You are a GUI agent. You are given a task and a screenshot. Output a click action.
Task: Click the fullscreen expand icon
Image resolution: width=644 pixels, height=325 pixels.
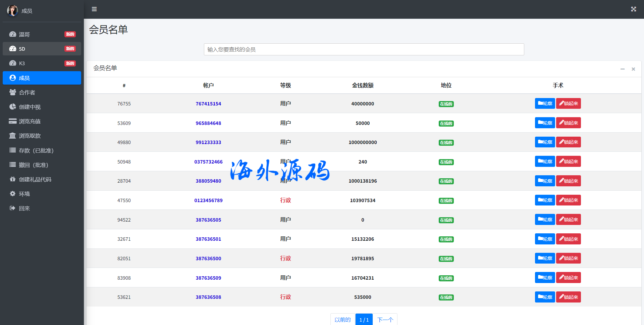(633, 9)
